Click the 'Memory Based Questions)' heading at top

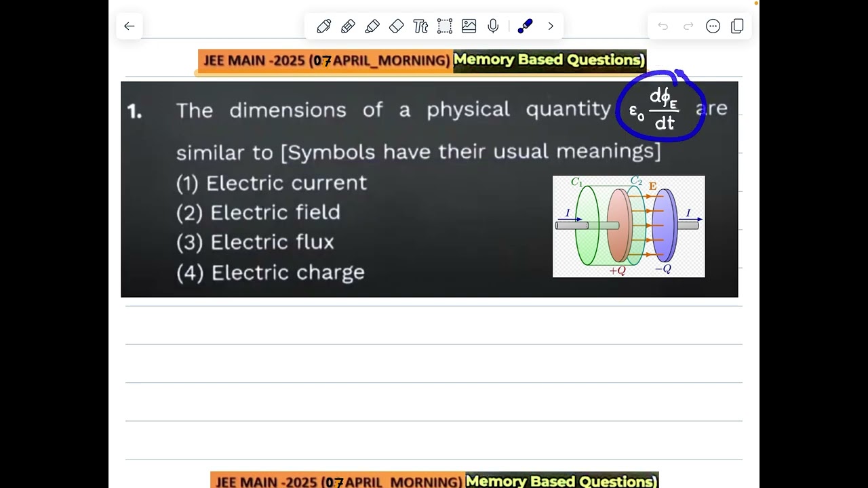549,60
